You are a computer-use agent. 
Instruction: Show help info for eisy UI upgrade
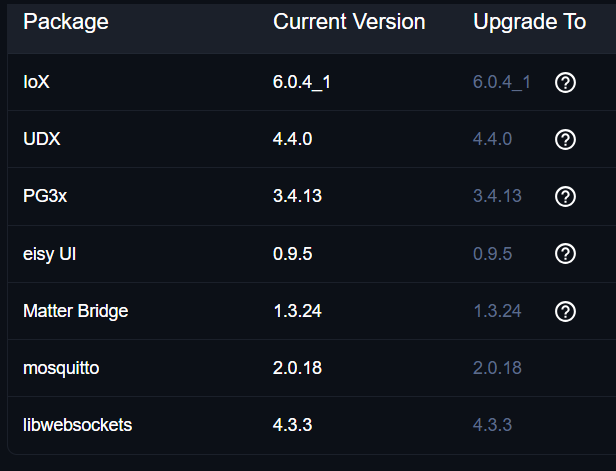coord(565,254)
